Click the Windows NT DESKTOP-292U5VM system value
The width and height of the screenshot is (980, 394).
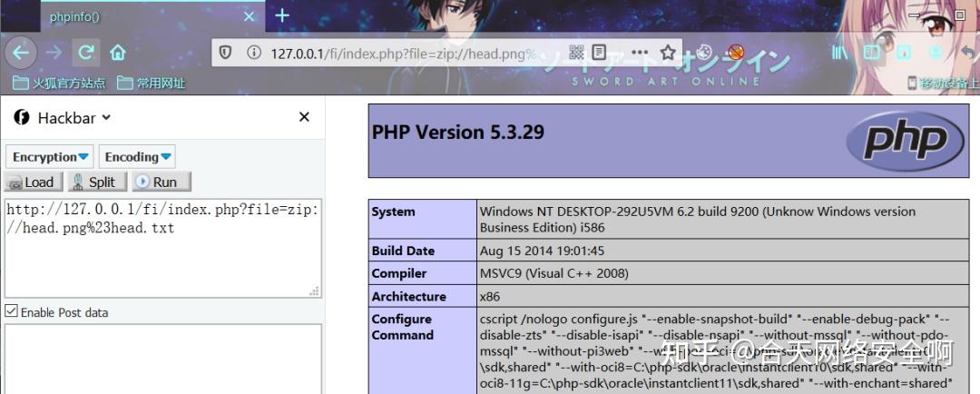(698, 220)
